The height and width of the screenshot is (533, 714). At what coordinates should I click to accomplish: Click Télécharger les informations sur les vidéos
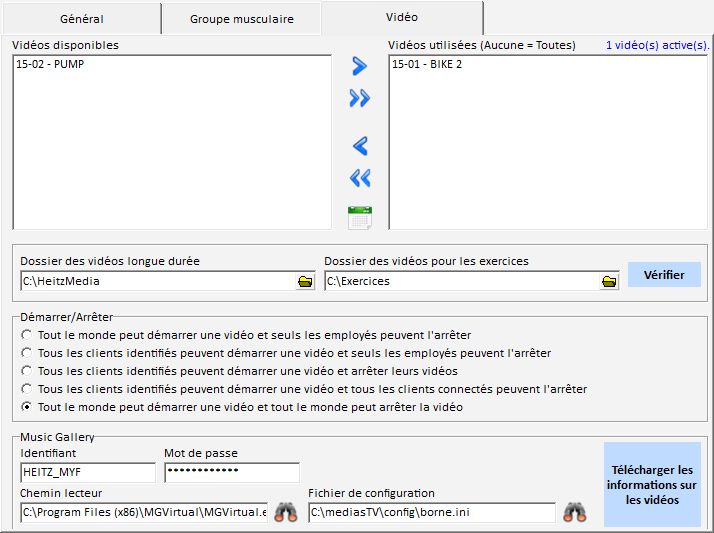click(x=651, y=485)
